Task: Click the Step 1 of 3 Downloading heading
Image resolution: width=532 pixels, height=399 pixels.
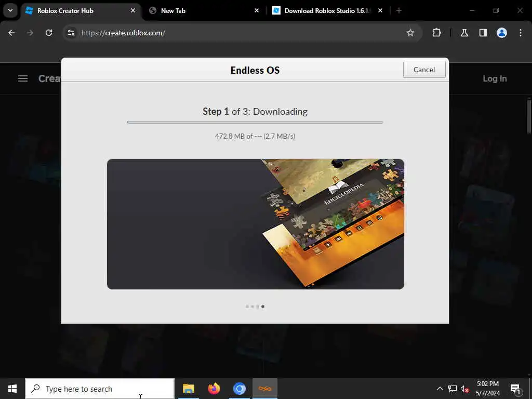Action: (255, 112)
